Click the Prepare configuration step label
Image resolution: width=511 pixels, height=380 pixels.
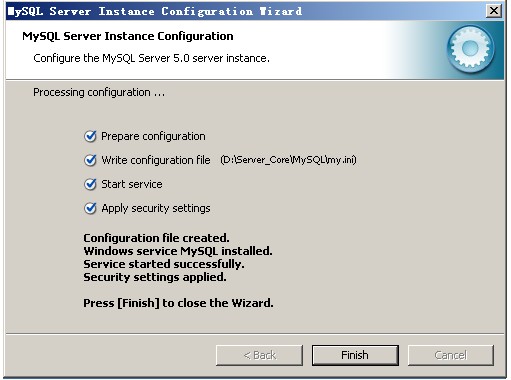point(153,136)
